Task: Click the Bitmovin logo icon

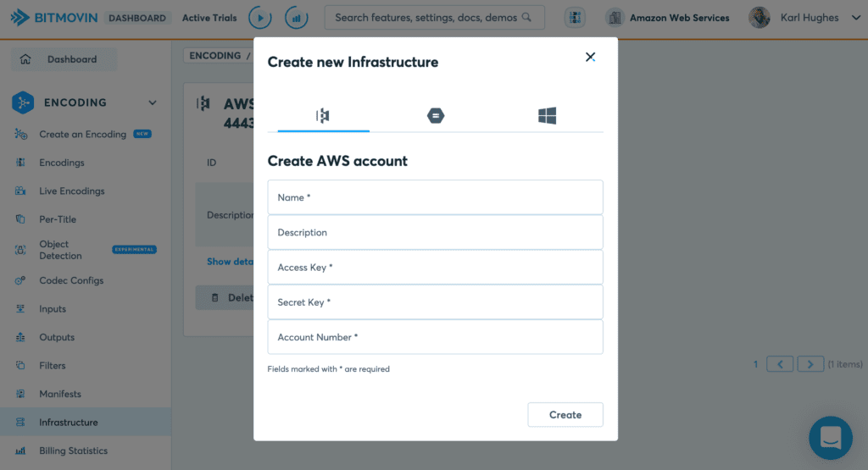Action: coord(20,18)
